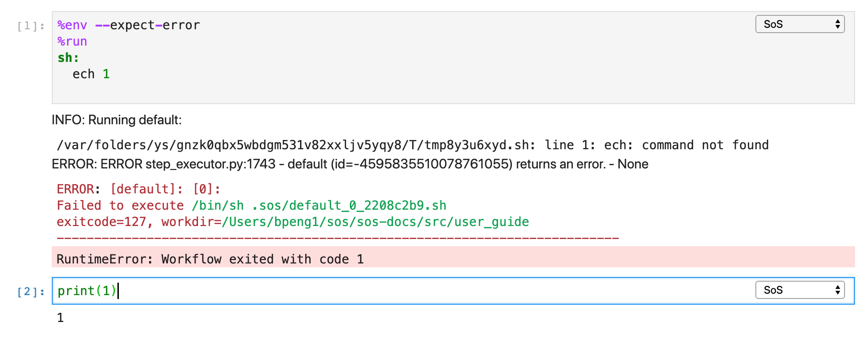868x346 pixels.
Task: Click the ech 1 code line
Action: point(91,74)
